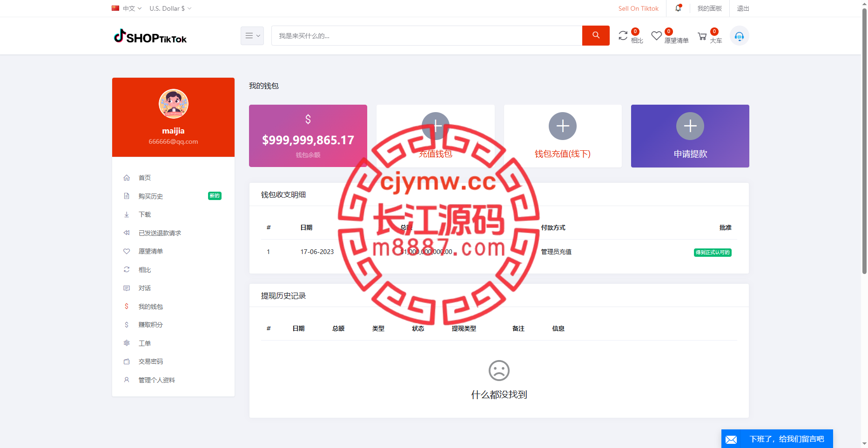This screenshot has height=448, width=868.
Task: Click the SHOP TikTok logo
Action: 150,36
